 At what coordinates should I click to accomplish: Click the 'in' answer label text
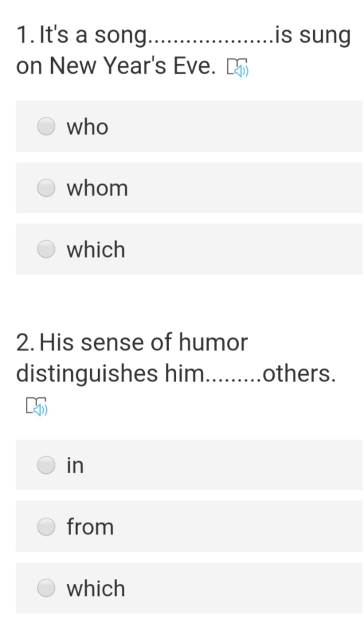coord(75,465)
